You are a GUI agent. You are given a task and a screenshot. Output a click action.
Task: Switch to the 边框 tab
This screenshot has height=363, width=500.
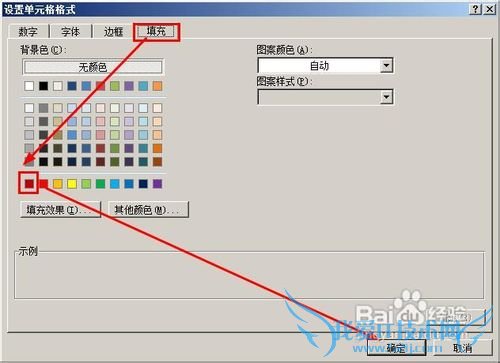coord(113,32)
